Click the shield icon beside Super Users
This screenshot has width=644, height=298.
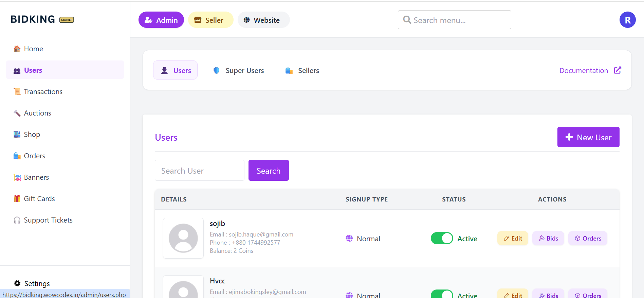216,70
